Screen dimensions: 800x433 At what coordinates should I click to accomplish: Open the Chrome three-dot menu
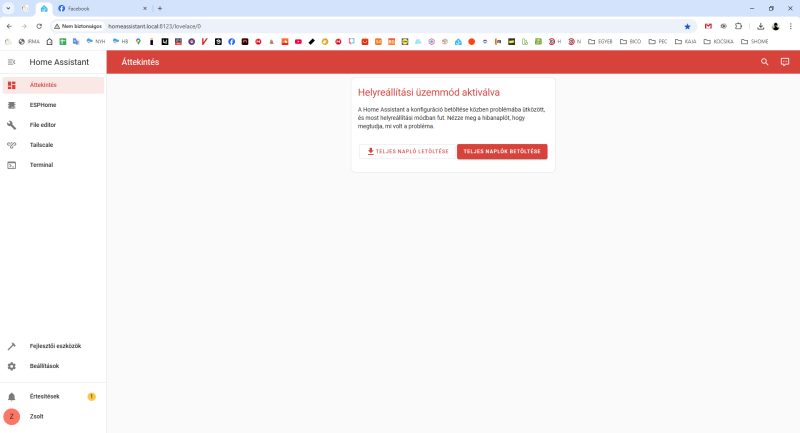[790, 26]
